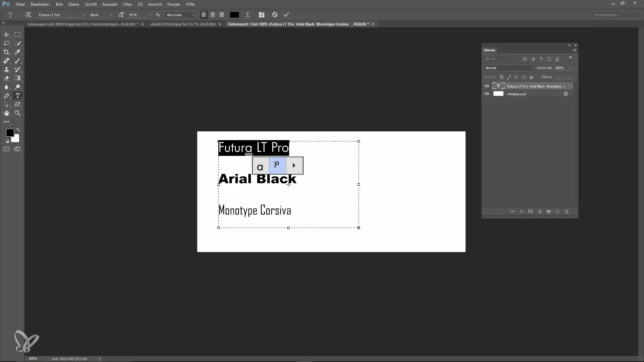Select the Quick Selection tool
The width and height of the screenshot is (644, 362).
pyautogui.click(x=17, y=43)
